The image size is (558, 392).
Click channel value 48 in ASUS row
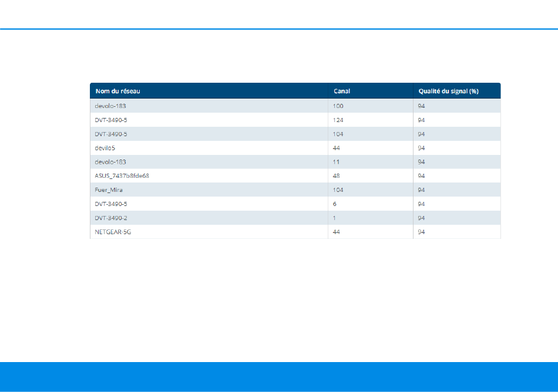[x=337, y=175]
